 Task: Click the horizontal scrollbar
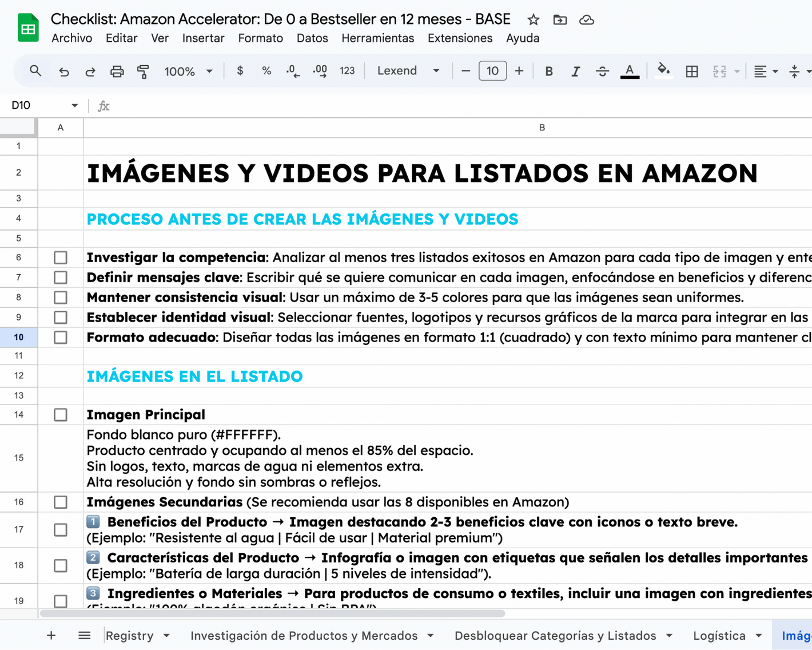coord(272,613)
